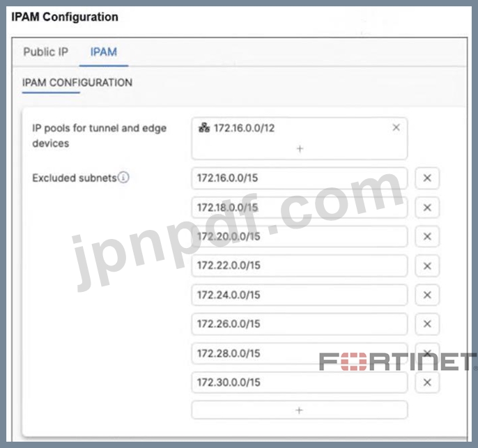Delete excluded subnet 172.16.0.0/15
This screenshot has width=478, height=448.
click(427, 178)
